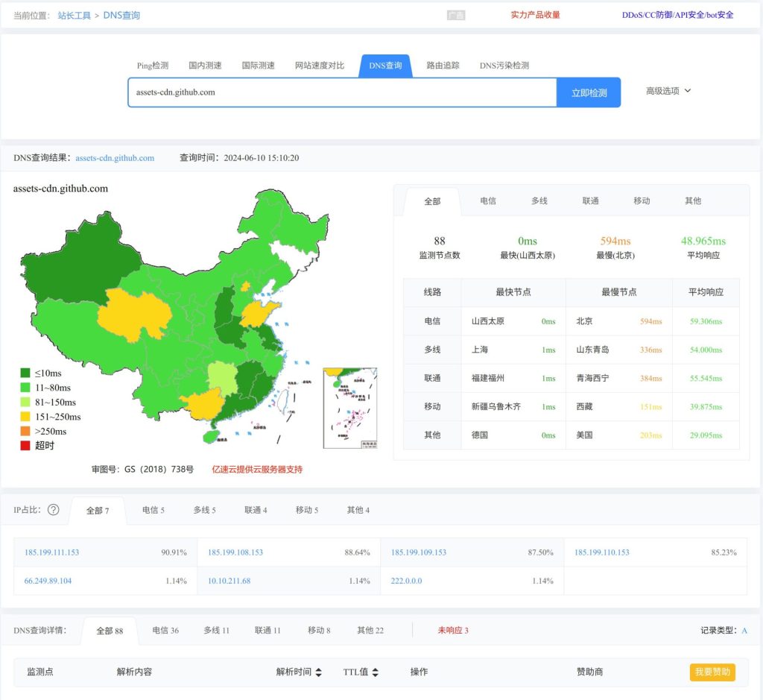Click IP address 10.10.211.68
The image size is (763, 700).
pos(229,581)
